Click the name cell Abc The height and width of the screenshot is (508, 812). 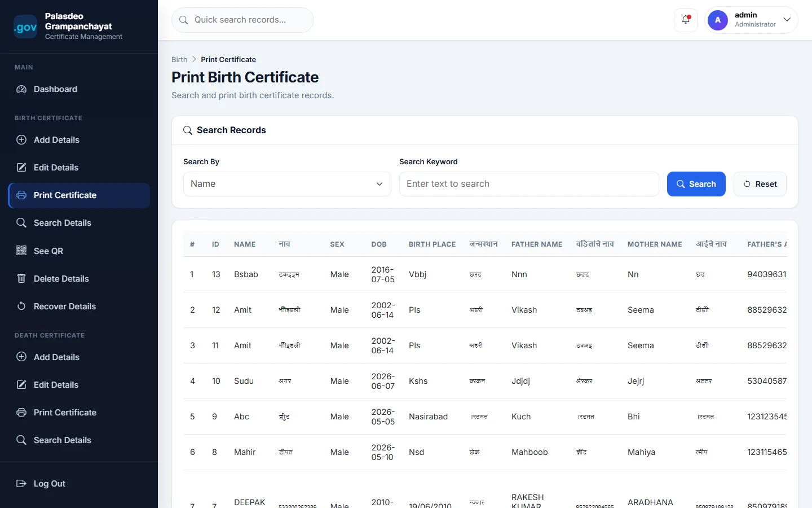click(x=241, y=417)
